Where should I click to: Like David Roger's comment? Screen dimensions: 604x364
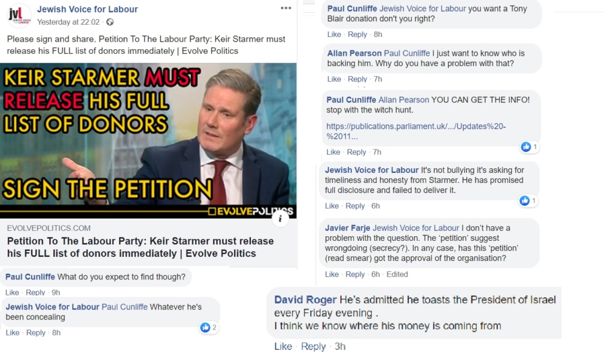click(x=283, y=346)
